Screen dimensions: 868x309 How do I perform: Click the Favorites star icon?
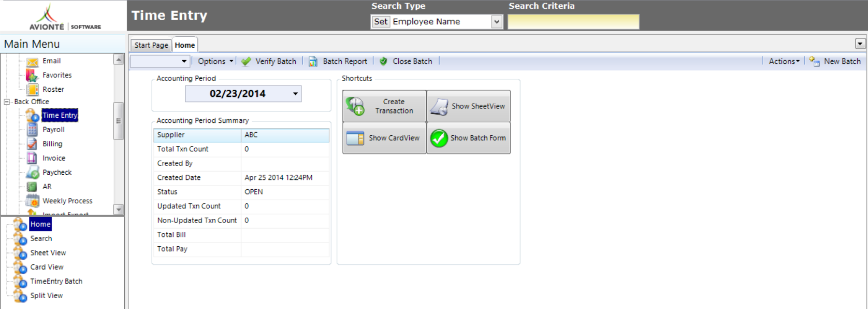tap(32, 75)
